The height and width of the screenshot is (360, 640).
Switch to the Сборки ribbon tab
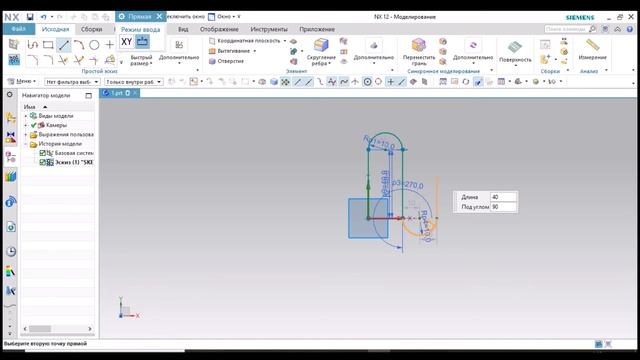click(x=91, y=29)
